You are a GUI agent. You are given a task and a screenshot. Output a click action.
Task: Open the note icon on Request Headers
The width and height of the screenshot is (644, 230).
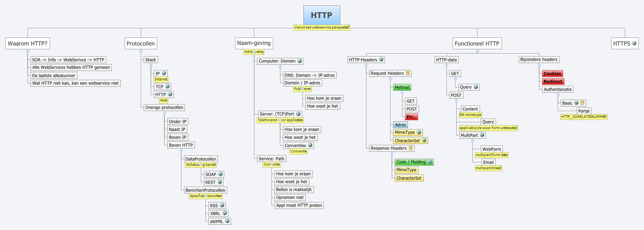tap(408, 73)
